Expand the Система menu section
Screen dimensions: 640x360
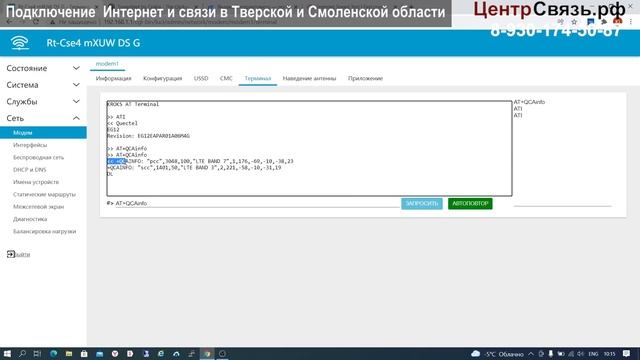coord(43,85)
